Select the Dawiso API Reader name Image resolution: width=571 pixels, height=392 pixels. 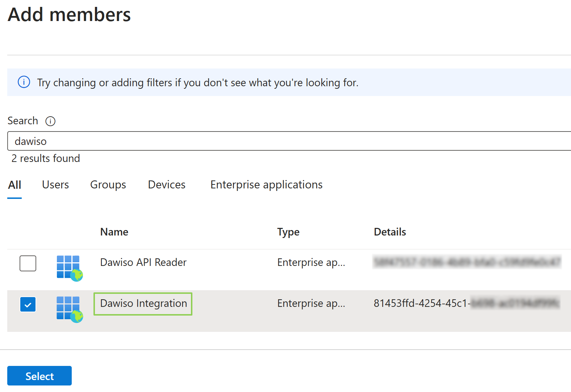(143, 262)
